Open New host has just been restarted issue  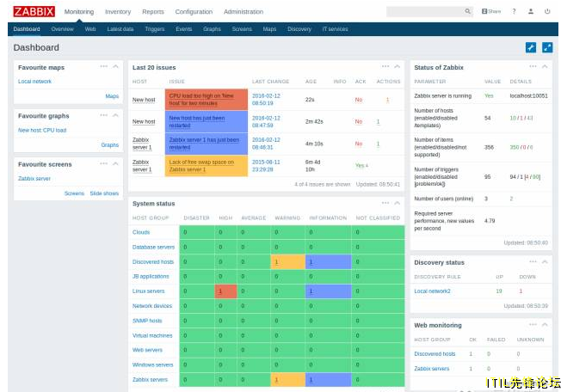coord(197,121)
